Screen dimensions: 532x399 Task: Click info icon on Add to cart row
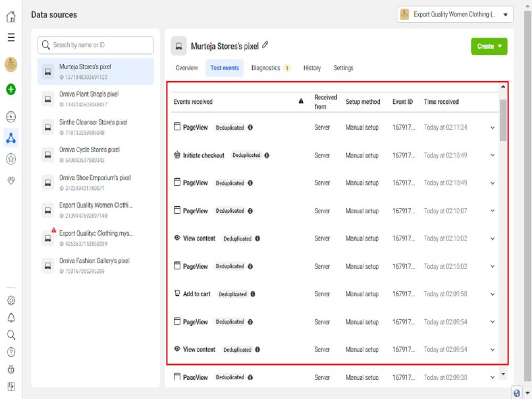coord(253,294)
